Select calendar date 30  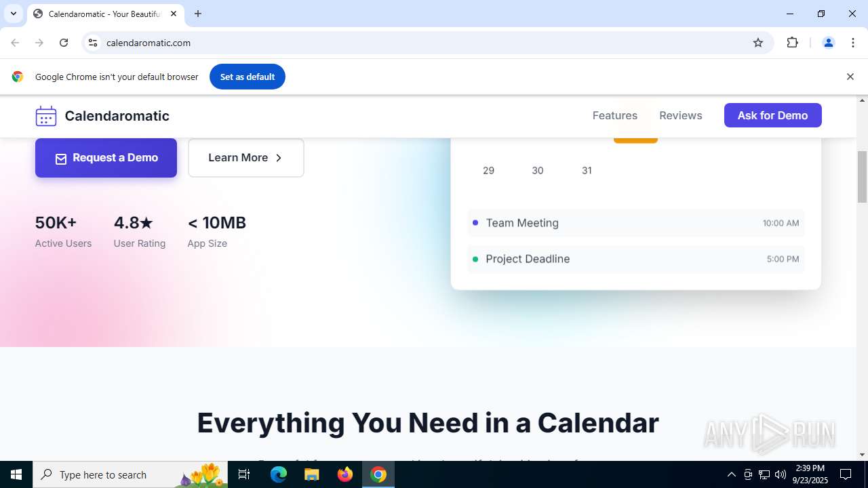538,171
